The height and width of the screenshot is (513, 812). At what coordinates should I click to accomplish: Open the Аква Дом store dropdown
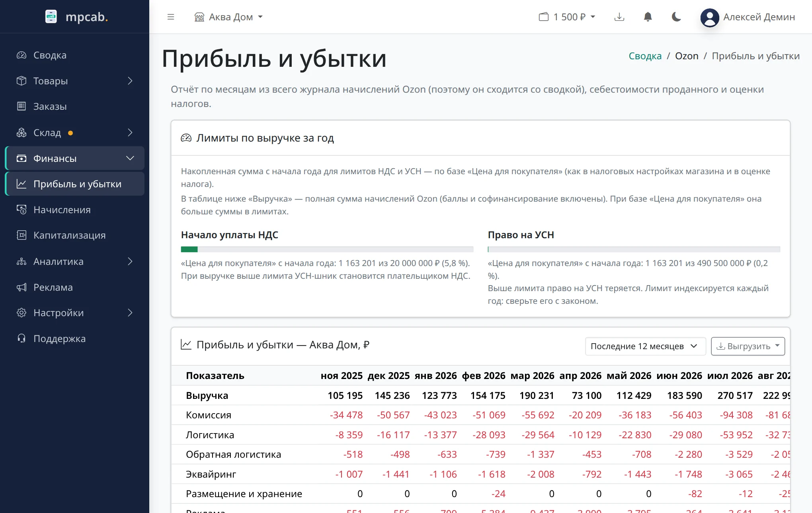coord(228,17)
